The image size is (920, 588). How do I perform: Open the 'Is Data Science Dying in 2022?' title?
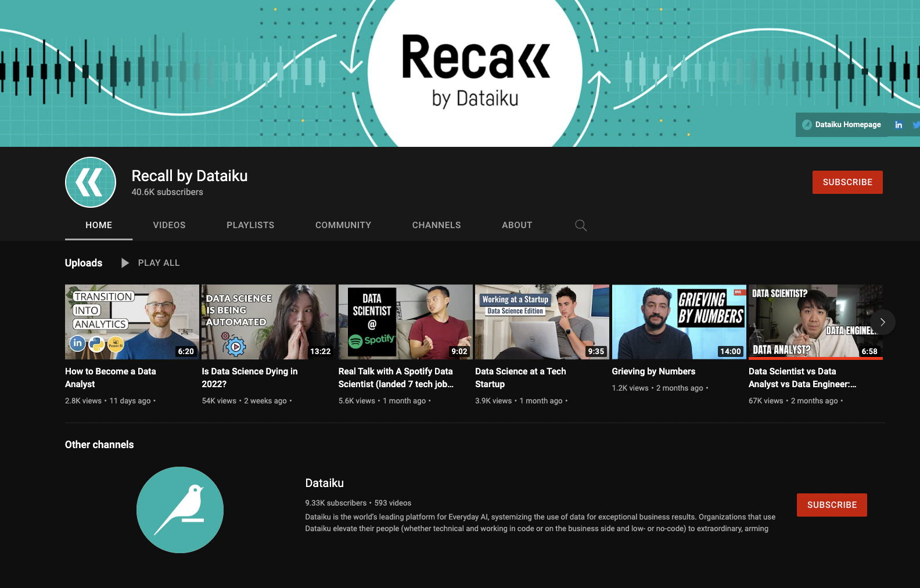click(250, 378)
